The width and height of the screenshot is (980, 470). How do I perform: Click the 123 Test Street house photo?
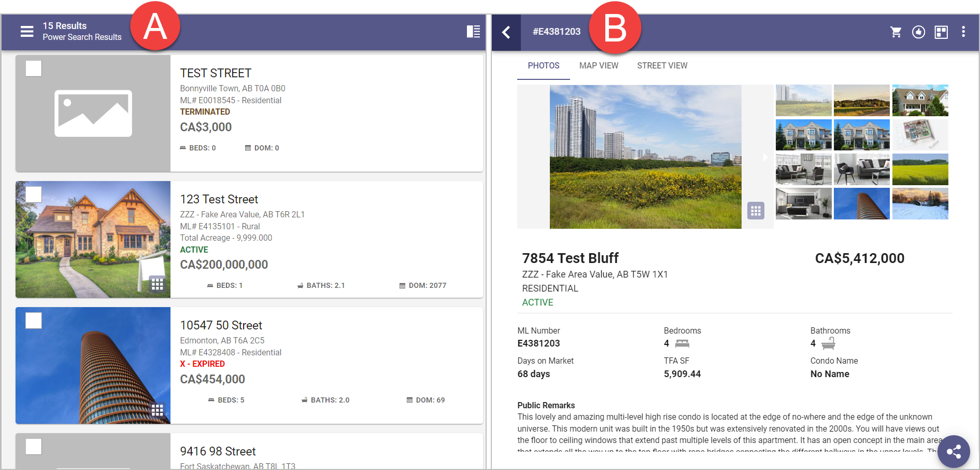point(93,239)
